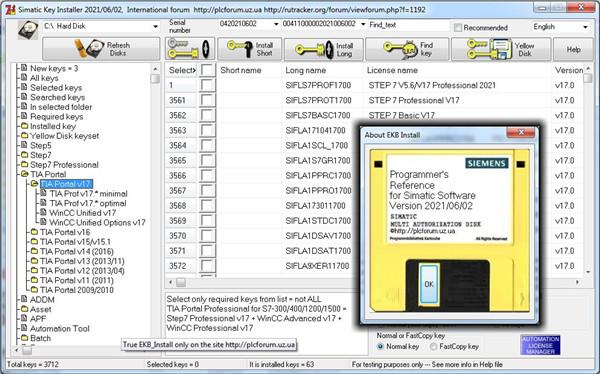Select Searched keys in the tree
Viewport: 600px width, 374px height.
pos(57,97)
